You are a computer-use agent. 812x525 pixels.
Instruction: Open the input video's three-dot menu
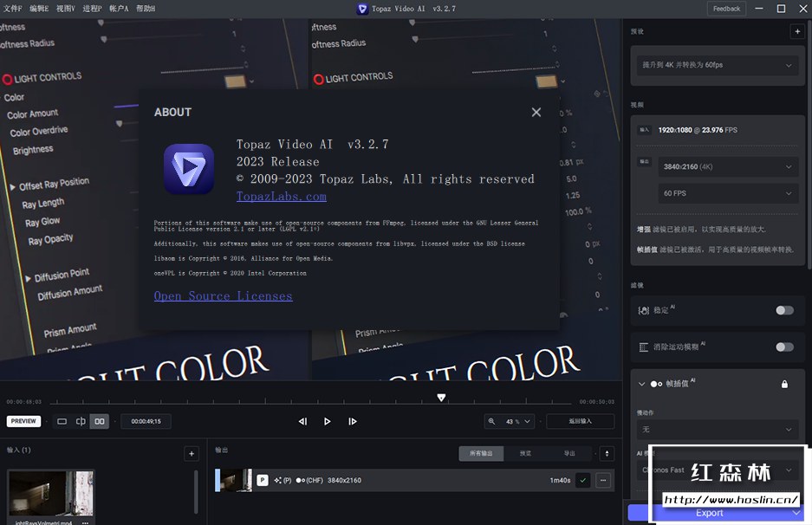click(x=85, y=522)
